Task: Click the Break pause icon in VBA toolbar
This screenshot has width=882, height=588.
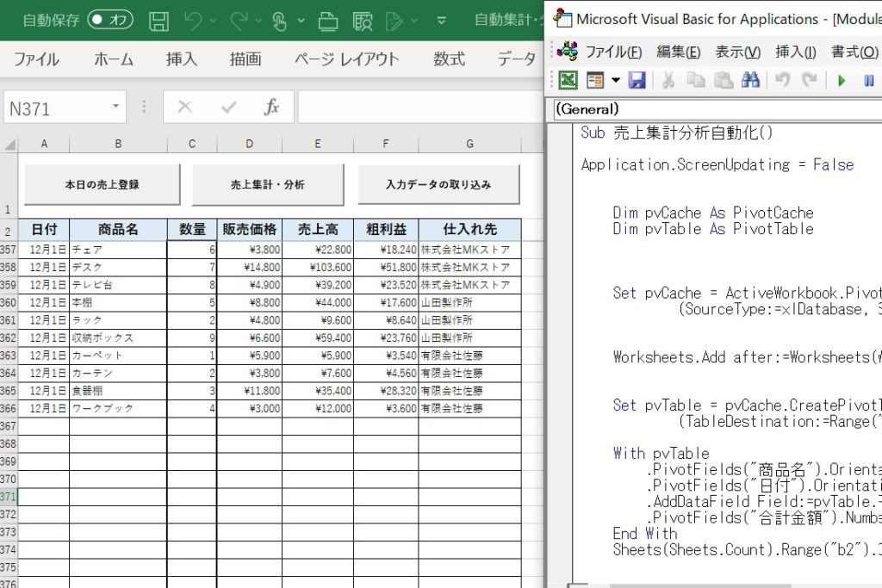Action: (x=869, y=81)
